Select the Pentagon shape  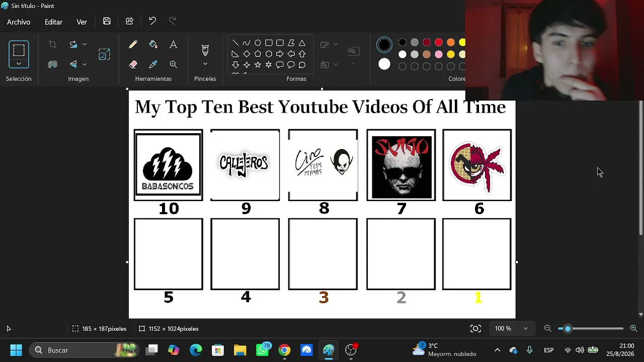258,54
